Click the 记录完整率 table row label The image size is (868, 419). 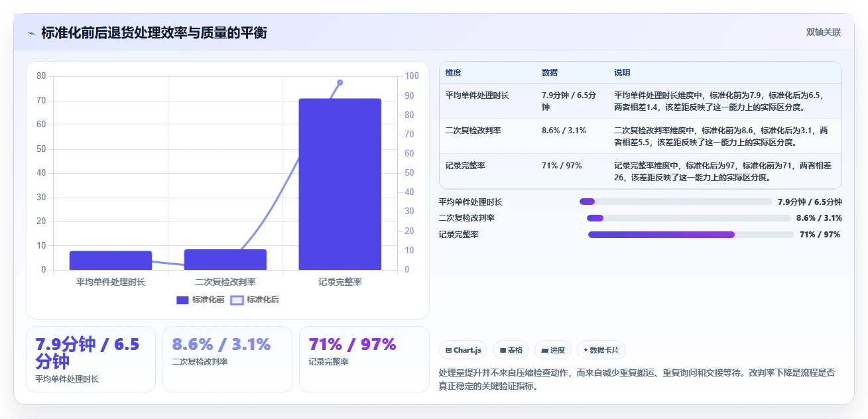click(465, 165)
